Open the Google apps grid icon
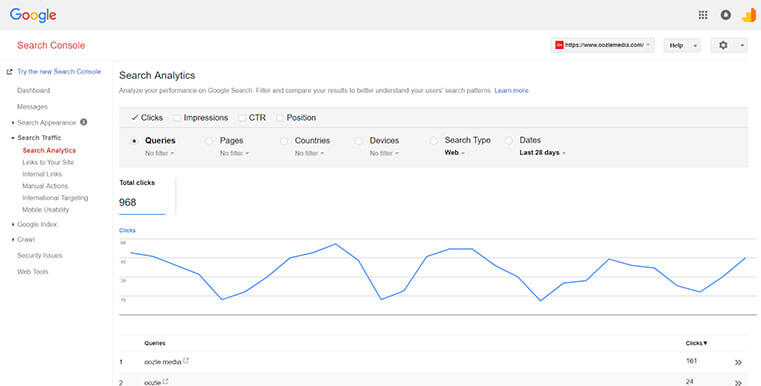Image resolution: width=761 pixels, height=386 pixels. pos(703,15)
